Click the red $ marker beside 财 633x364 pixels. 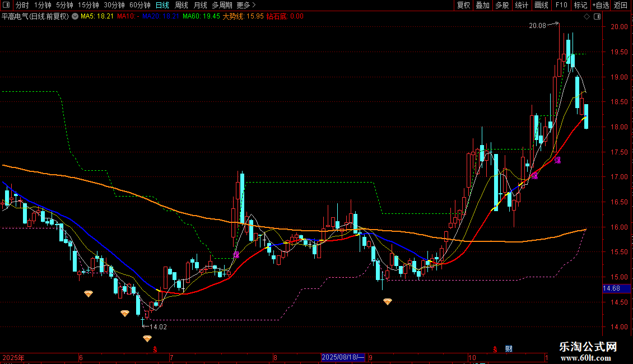pos(495,349)
